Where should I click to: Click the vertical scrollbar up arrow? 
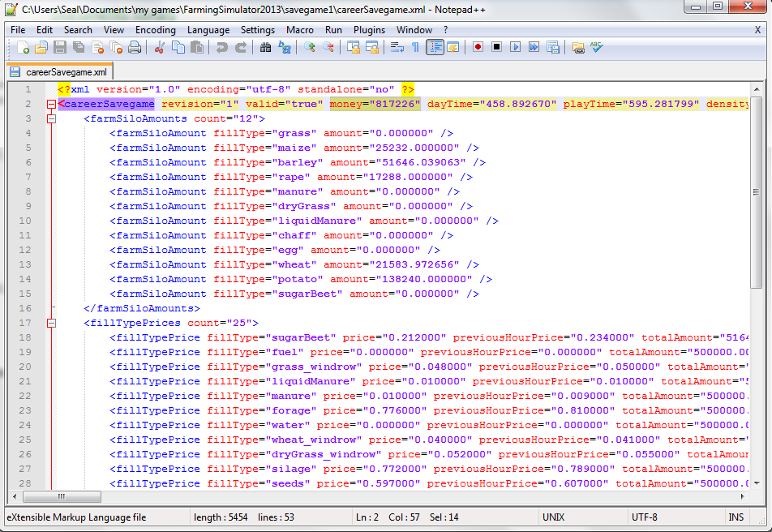pos(757,89)
